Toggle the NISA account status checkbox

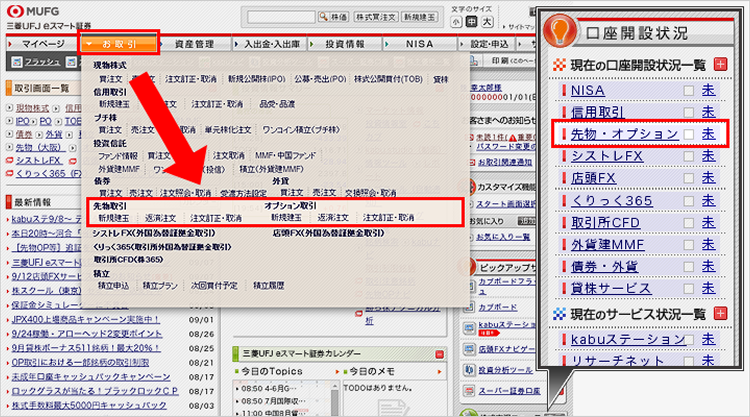pos(688,91)
